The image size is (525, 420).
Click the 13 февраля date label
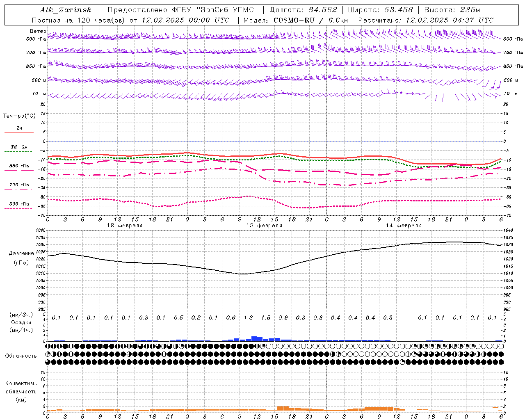[x=264, y=226]
